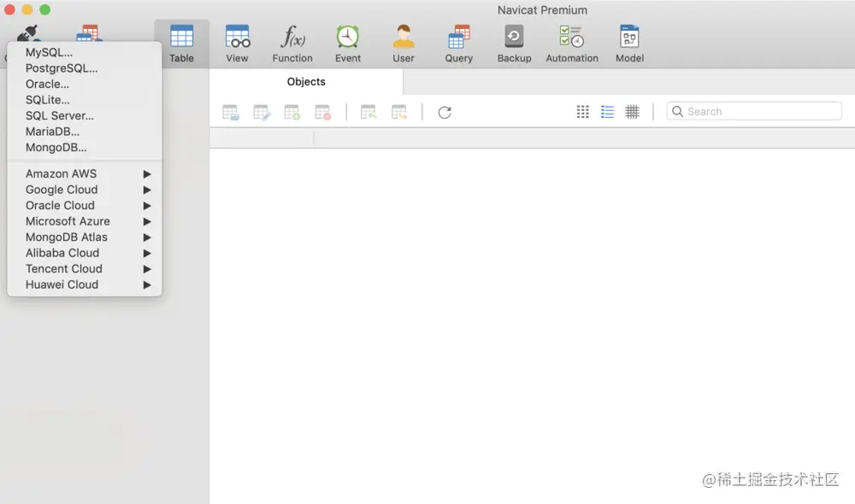Click the Delete Table icon
The image size is (855, 504).
coord(323,112)
